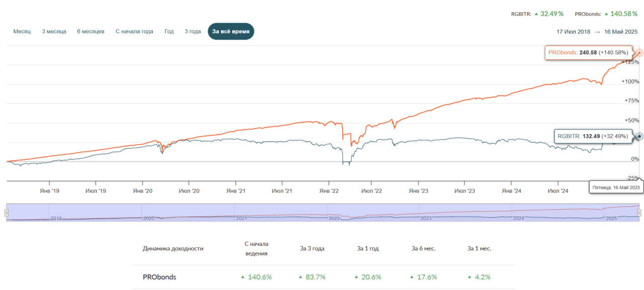
Task: Click the За 1 мес. column header
Action: pos(479,248)
